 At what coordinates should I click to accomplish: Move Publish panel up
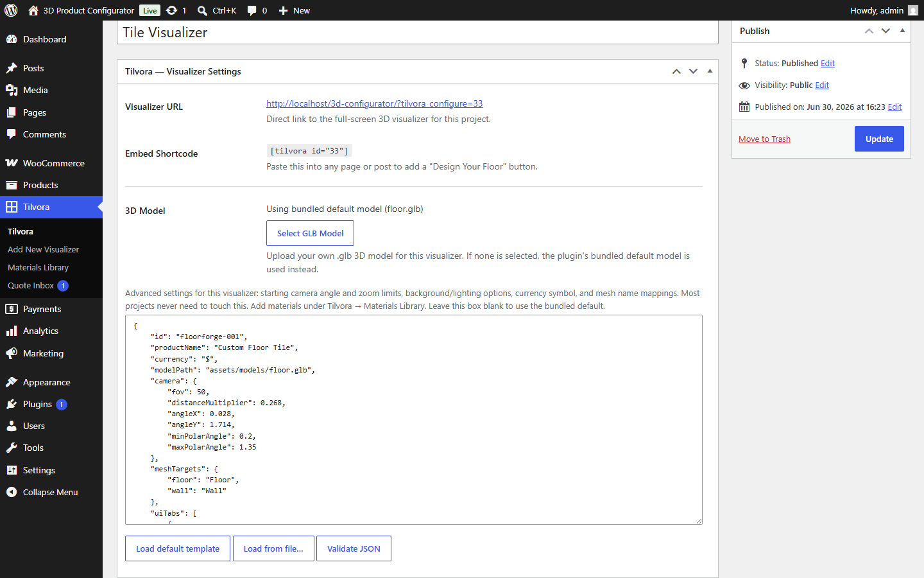click(x=869, y=31)
